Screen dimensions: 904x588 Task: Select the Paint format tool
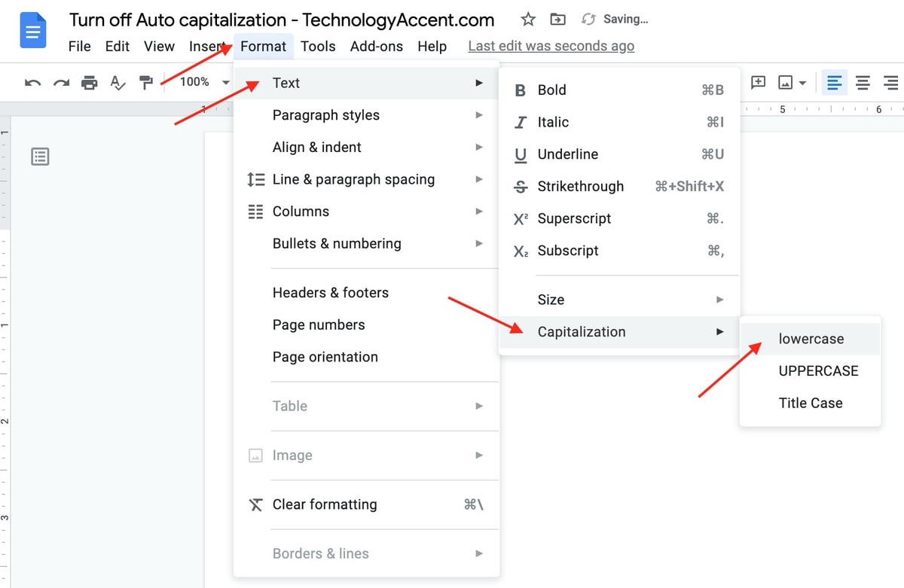pyautogui.click(x=145, y=82)
